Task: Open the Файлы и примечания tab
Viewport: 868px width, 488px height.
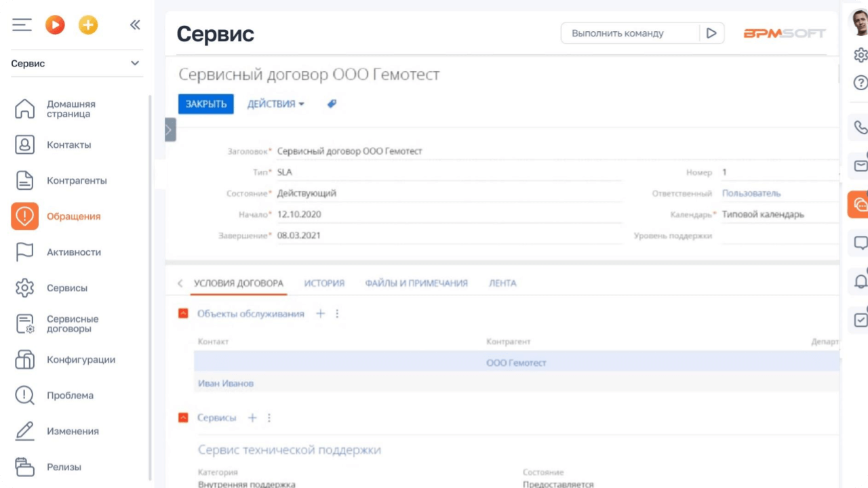Action: (x=416, y=283)
